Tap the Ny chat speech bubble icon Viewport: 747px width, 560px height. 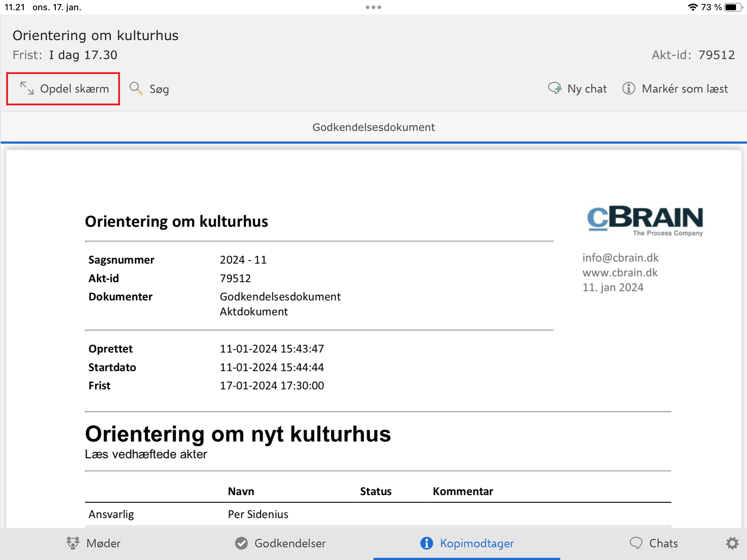pyautogui.click(x=555, y=89)
